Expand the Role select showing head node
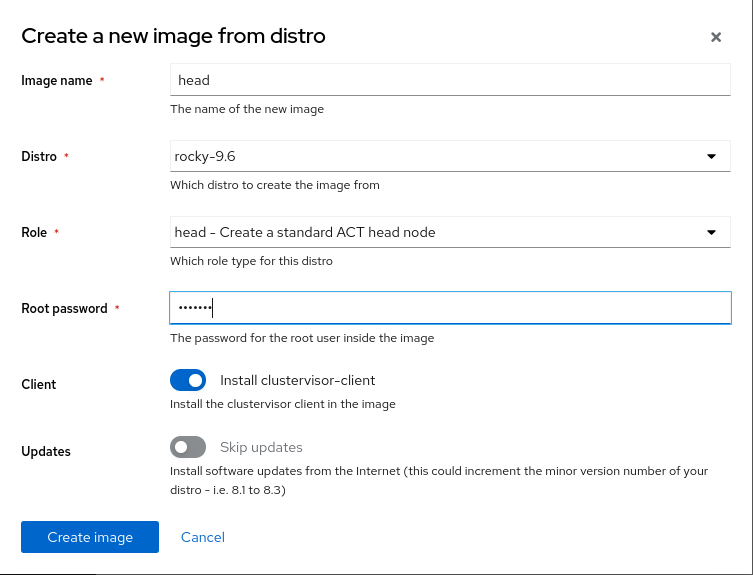The height and width of the screenshot is (575, 753). point(440,232)
